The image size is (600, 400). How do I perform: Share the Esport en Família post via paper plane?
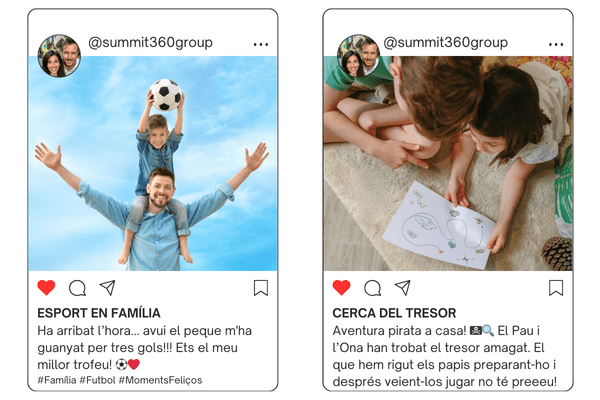[108, 288]
